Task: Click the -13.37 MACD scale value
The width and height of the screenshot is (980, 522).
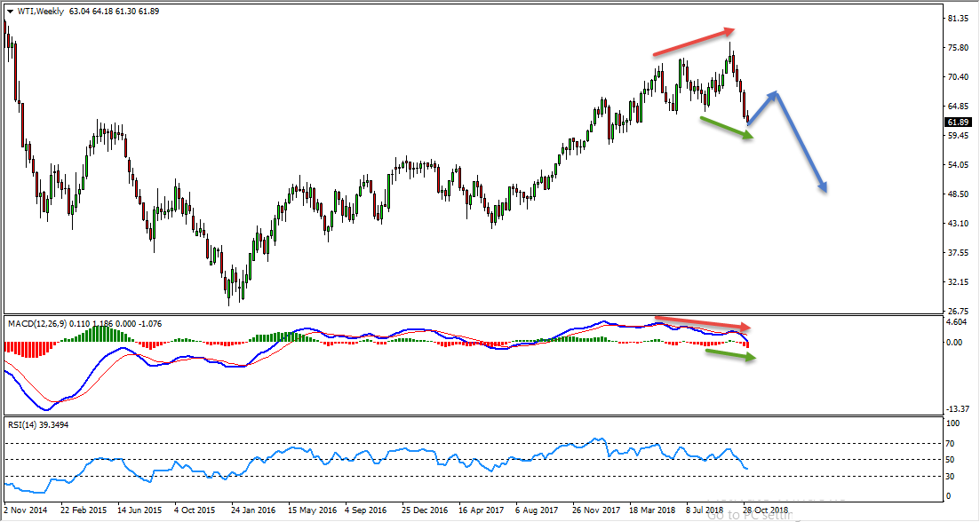Action: 959,409
